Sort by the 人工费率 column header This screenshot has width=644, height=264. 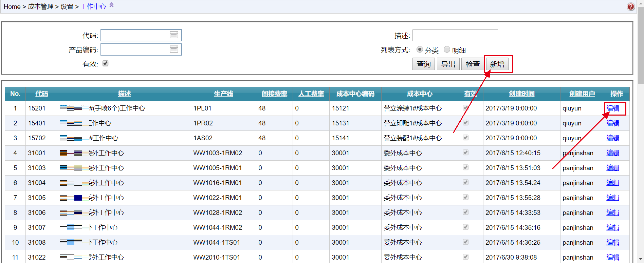coord(311,94)
